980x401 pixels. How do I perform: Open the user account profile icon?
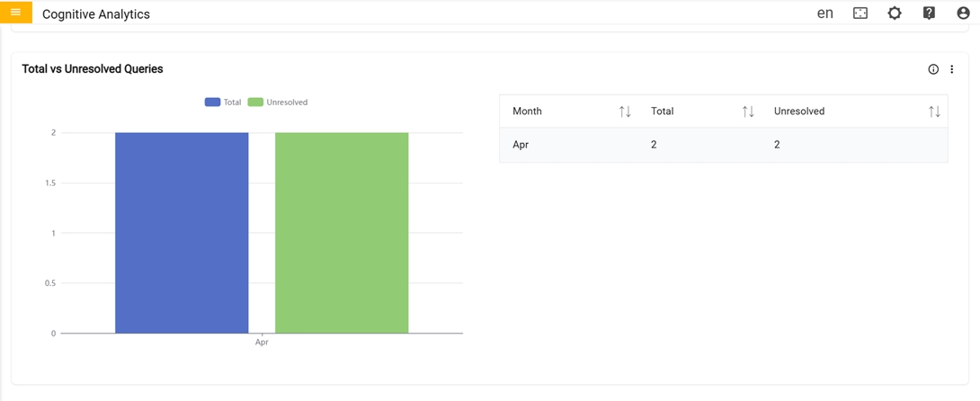click(963, 13)
